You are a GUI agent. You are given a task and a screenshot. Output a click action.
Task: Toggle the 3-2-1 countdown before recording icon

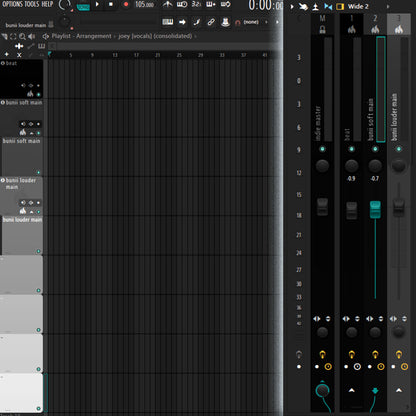[x=196, y=4]
